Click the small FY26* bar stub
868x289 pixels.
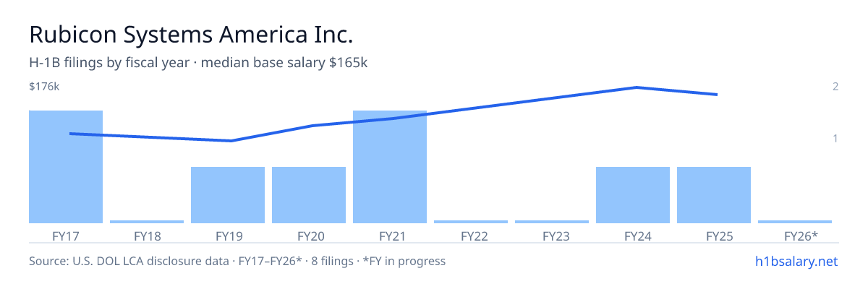coord(795,222)
